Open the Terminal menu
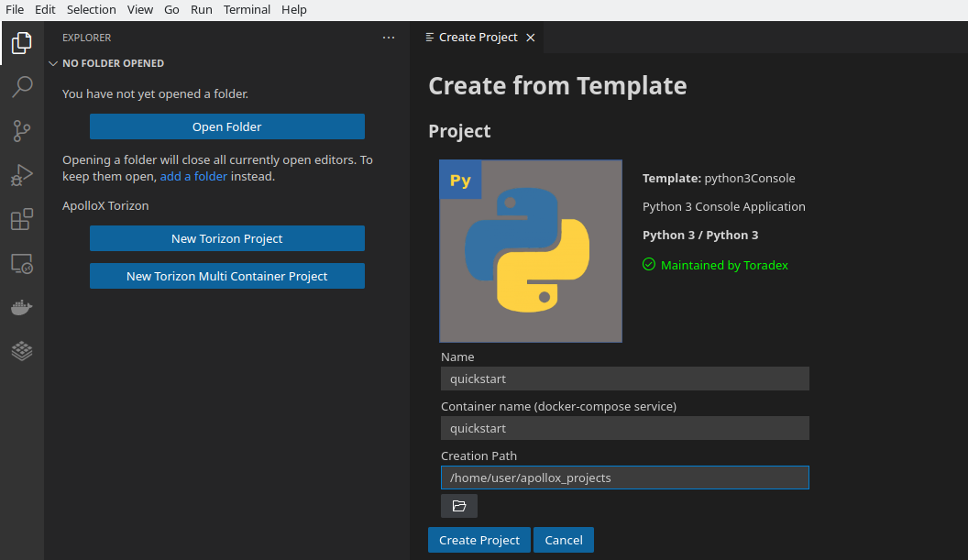Screen dimensions: 968x560 (x=247, y=10)
